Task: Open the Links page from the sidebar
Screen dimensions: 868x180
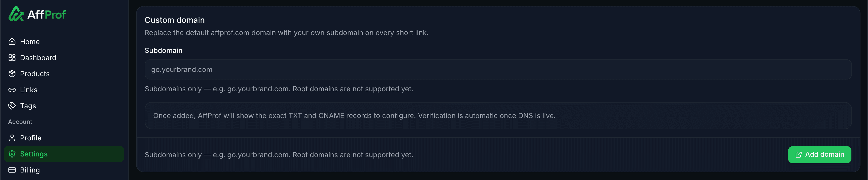Action: pyautogui.click(x=28, y=90)
